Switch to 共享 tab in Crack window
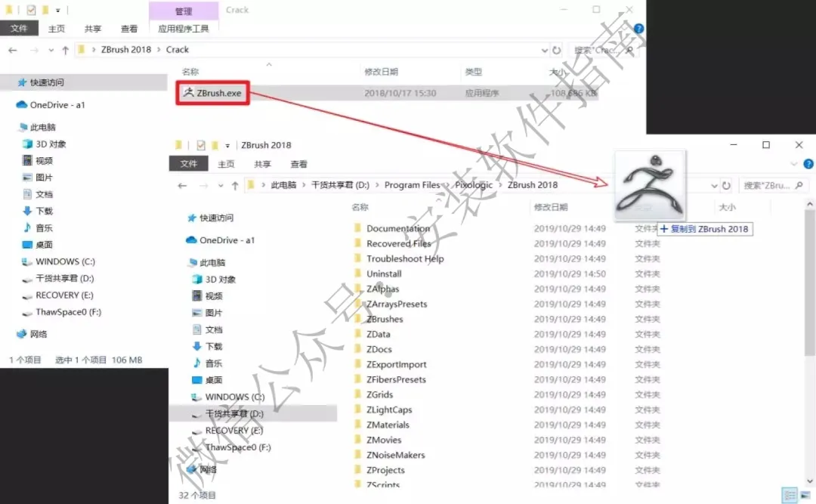The image size is (816, 504). [x=93, y=29]
